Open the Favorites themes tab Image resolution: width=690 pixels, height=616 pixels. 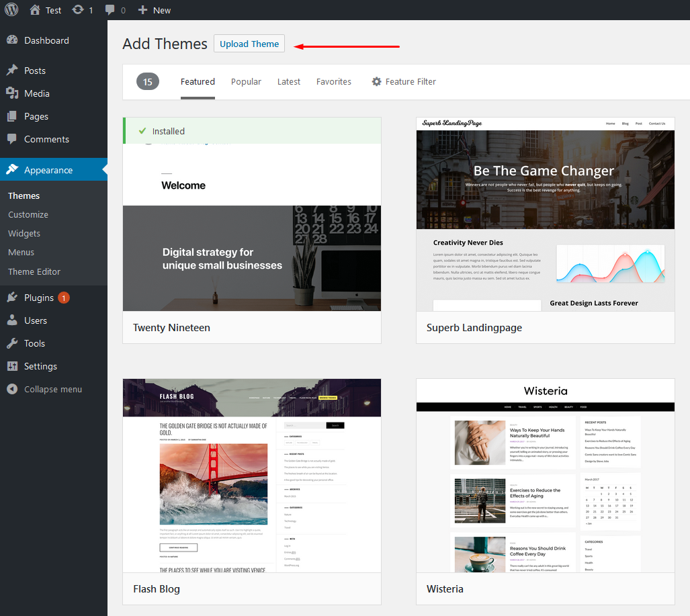tap(334, 81)
